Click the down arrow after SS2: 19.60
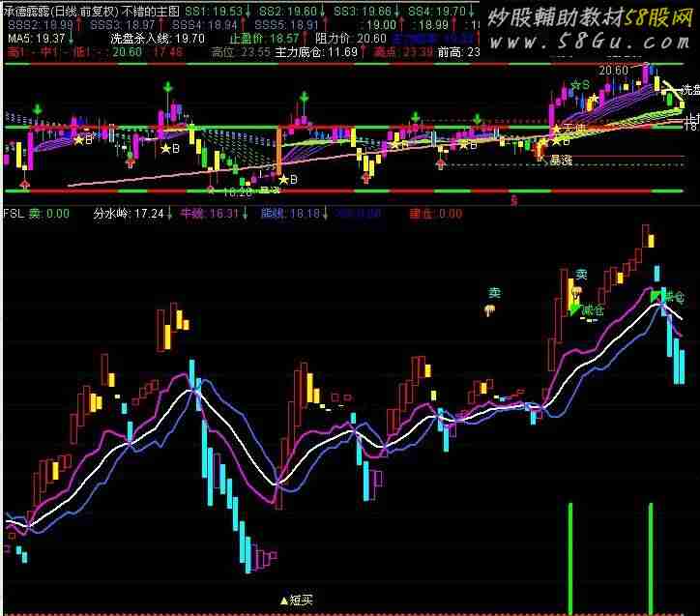700x616 pixels. pyautogui.click(x=323, y=12)
